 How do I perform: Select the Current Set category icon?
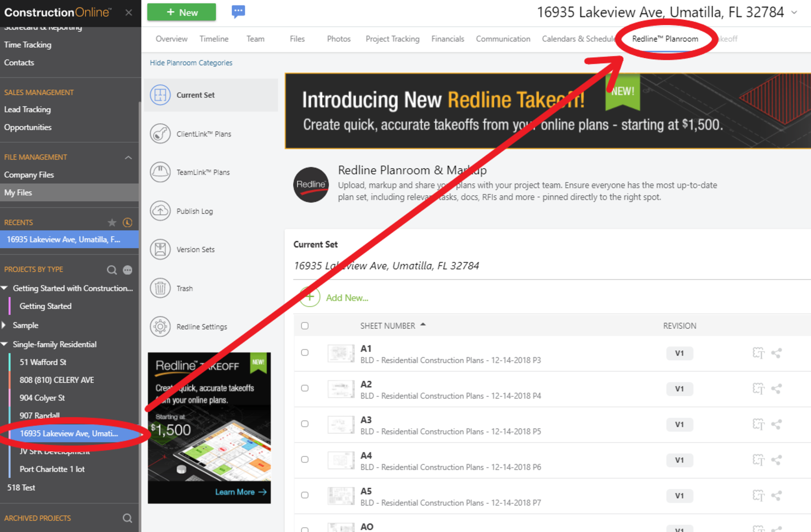160,95
